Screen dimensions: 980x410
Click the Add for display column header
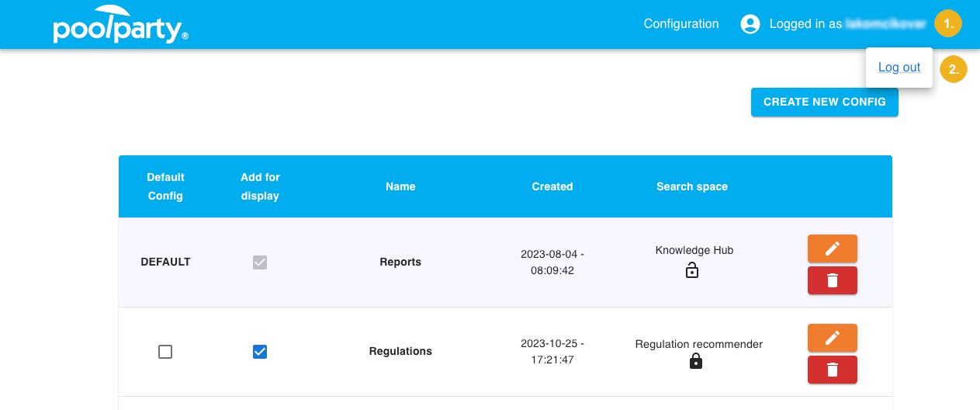[x=260, y=186]
